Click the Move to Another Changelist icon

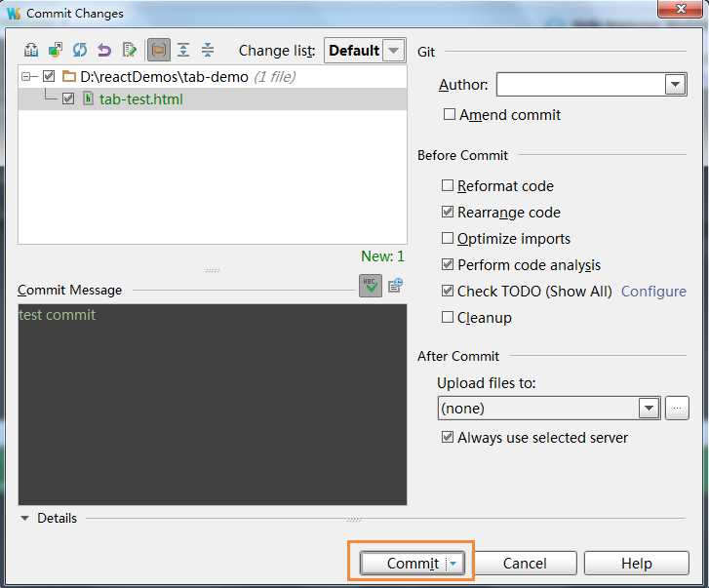pyautogui.click(x=56, y=50)
